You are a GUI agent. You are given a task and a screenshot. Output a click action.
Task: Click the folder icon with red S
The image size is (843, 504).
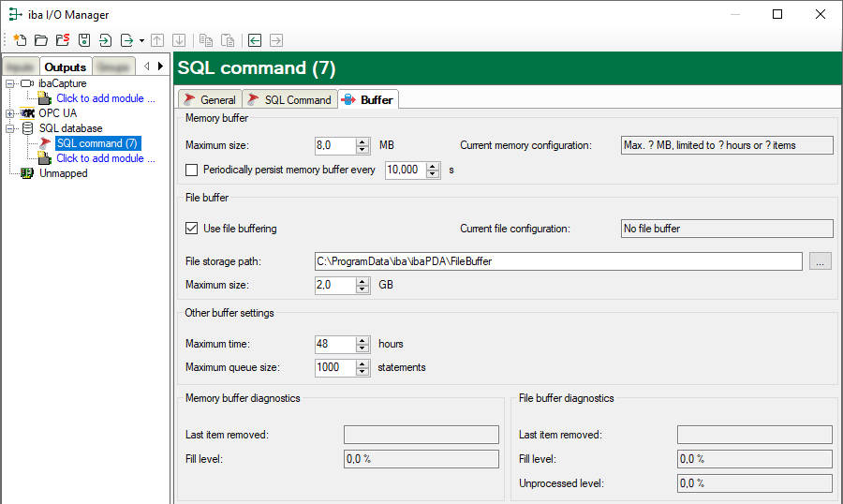pos(63,39)
